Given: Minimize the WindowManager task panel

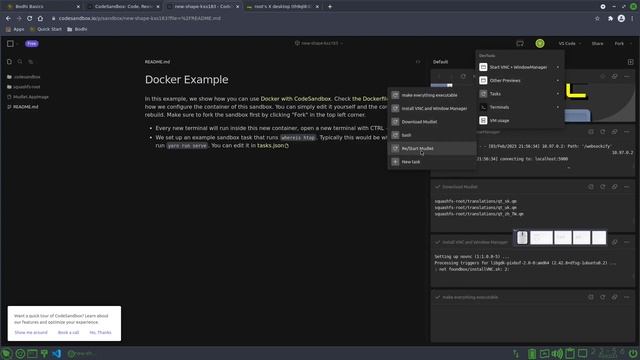Looking at the screenshot, I should (x=627, y=132).
